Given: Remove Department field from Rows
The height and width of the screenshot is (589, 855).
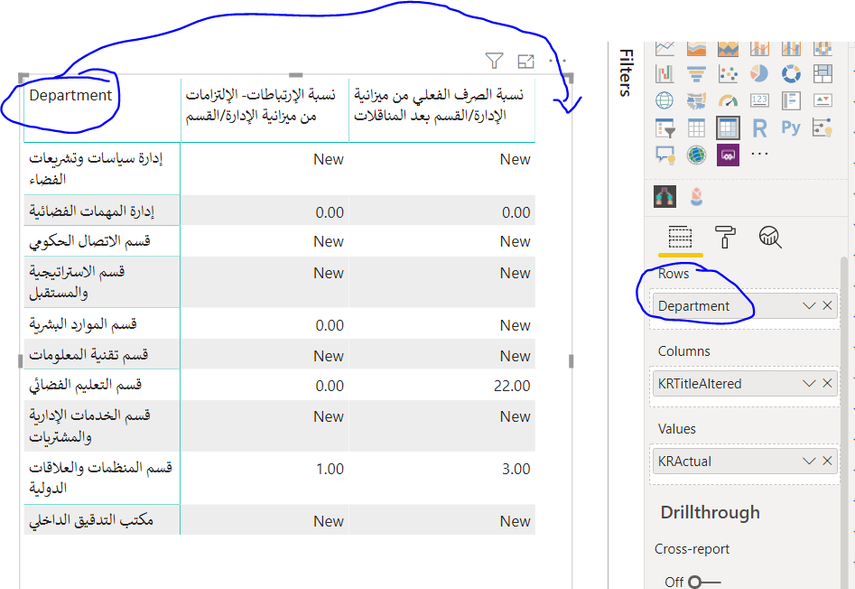Looking at the screenshot, I should (x=827, y=305).
